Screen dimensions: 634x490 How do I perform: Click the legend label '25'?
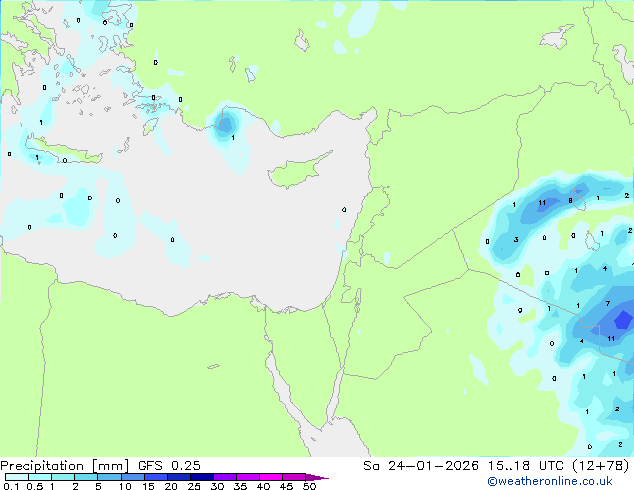point(194,486)
